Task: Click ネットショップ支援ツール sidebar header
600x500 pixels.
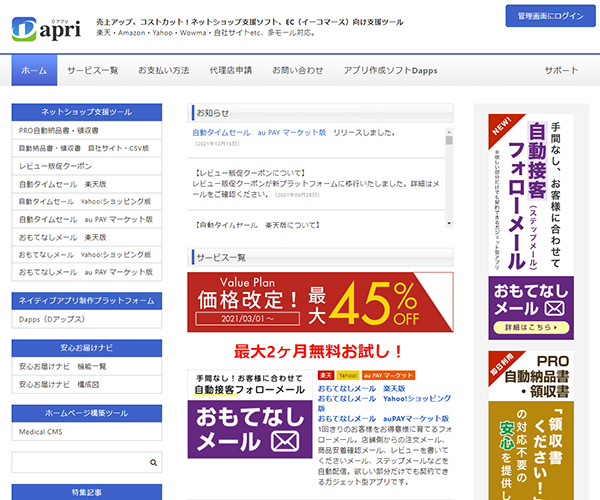Action: point(87,112)
